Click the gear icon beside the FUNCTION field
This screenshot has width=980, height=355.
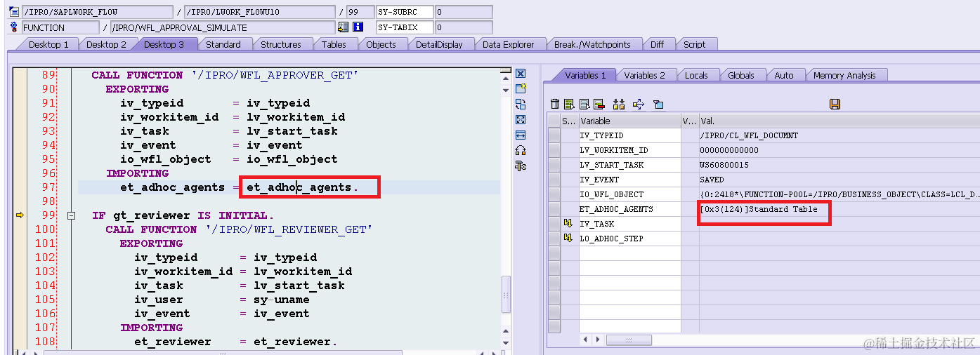click(x=14, y=27)
